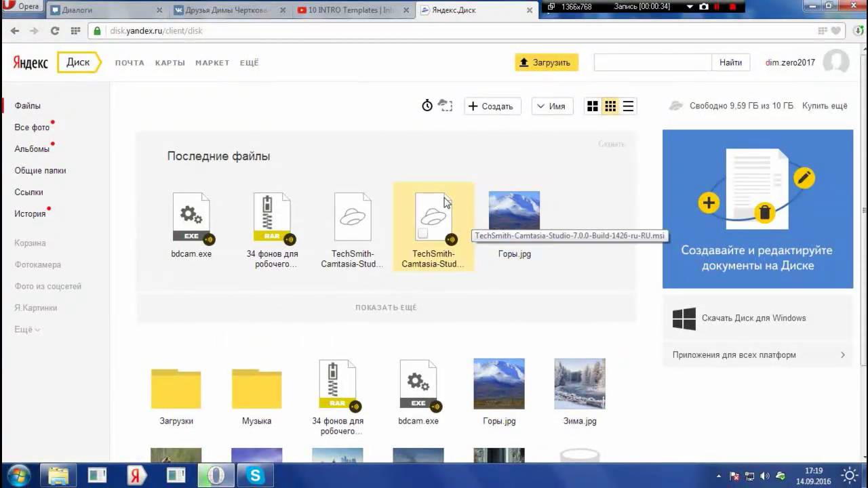This screenshot has width=868, height=488.
Task: Click the Найти search button
Action: click(730, 62)
